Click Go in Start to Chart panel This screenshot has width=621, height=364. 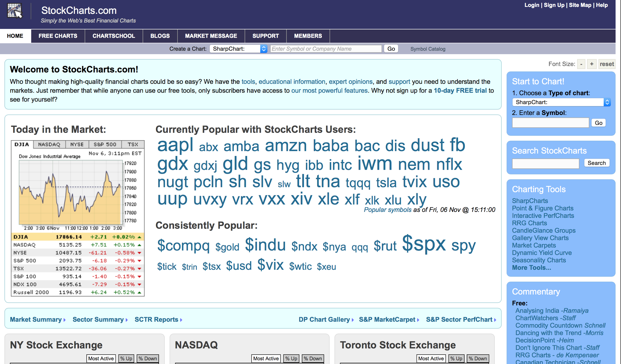[x=598, y=123]
